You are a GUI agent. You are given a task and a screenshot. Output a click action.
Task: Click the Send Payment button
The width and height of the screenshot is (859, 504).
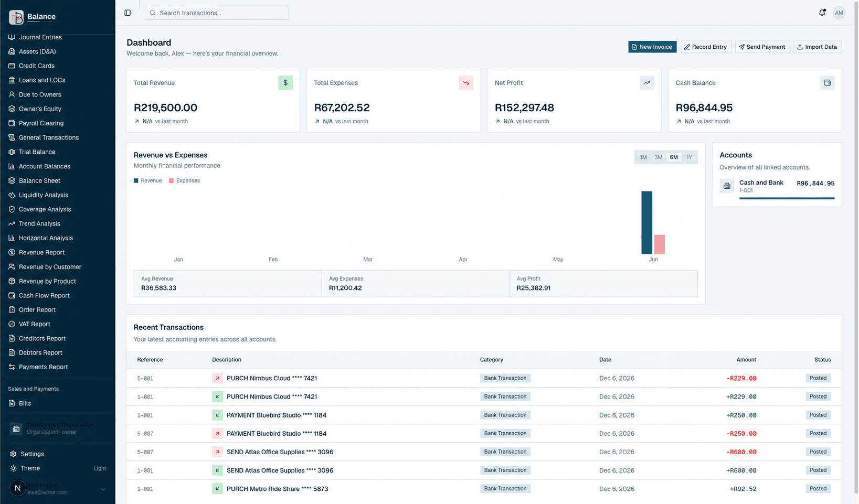762,47
